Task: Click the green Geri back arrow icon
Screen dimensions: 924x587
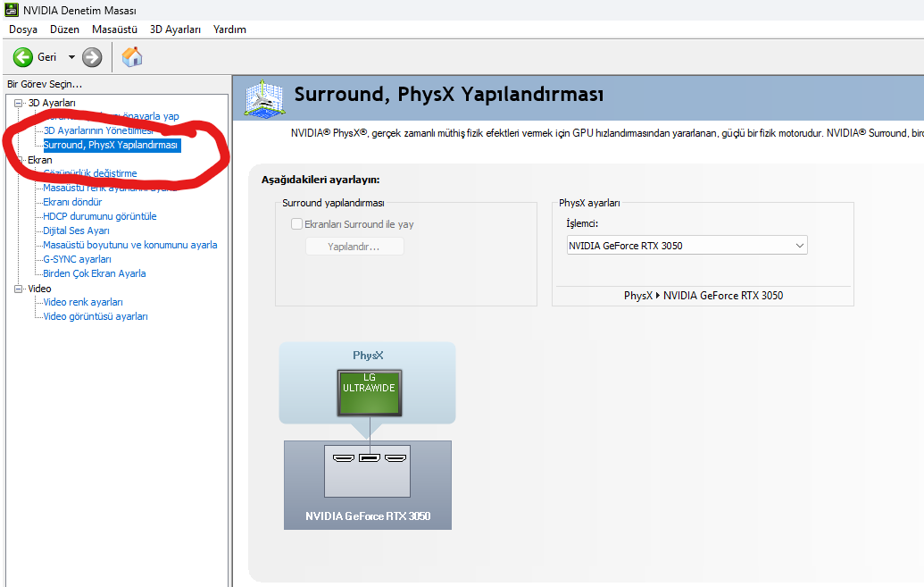Action: [x=23, y=57]
